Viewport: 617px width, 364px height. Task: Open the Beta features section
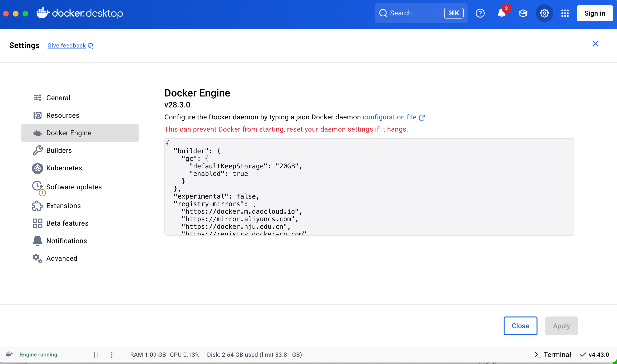(80, 223)
